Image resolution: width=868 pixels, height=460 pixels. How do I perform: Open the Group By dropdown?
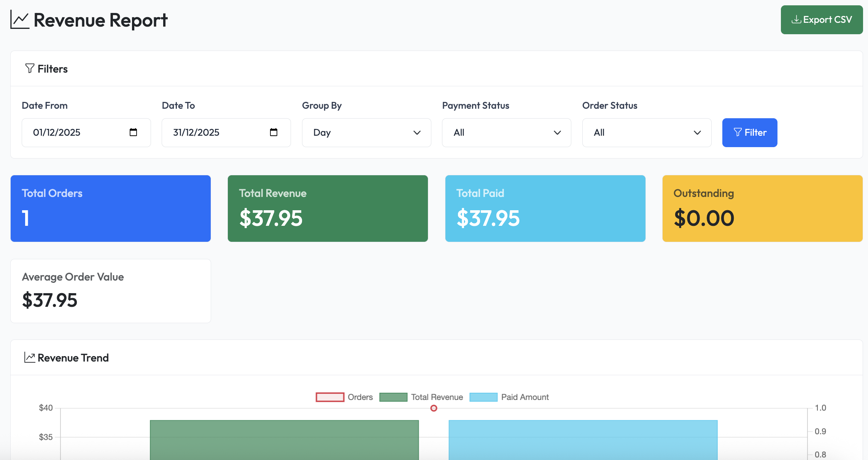click(x=366, y=132)
